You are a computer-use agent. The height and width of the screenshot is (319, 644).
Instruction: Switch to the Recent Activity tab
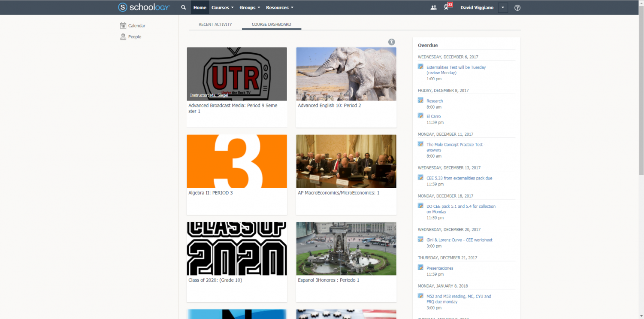tap(215, 24)
